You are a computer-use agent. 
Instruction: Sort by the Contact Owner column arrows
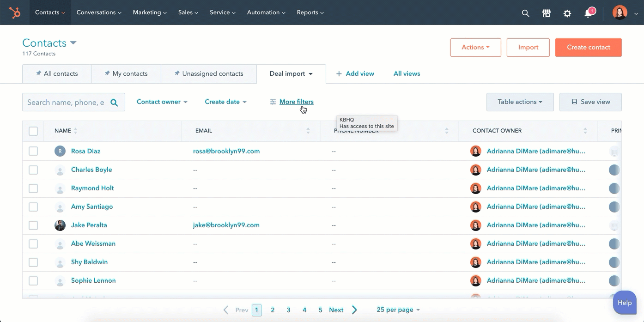pyautogui.click(x=585, y=131)
